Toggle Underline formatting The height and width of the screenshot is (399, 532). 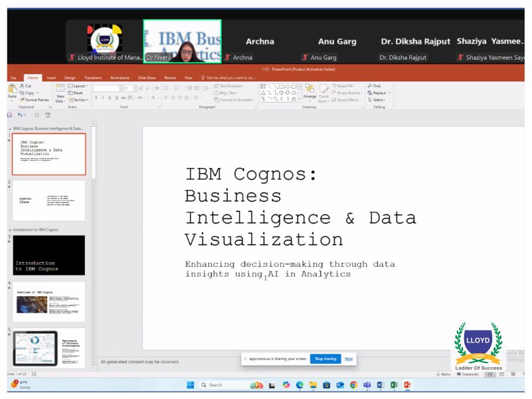click(110, 98)
